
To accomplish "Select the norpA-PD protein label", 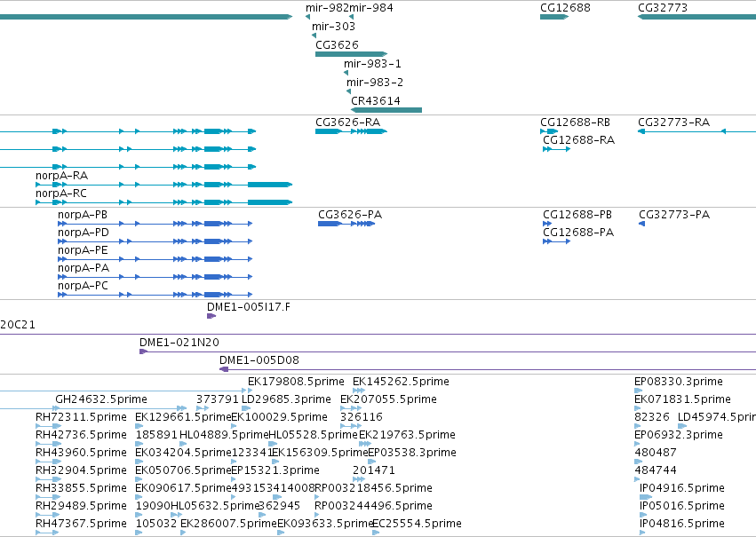I will pos(84,233).
